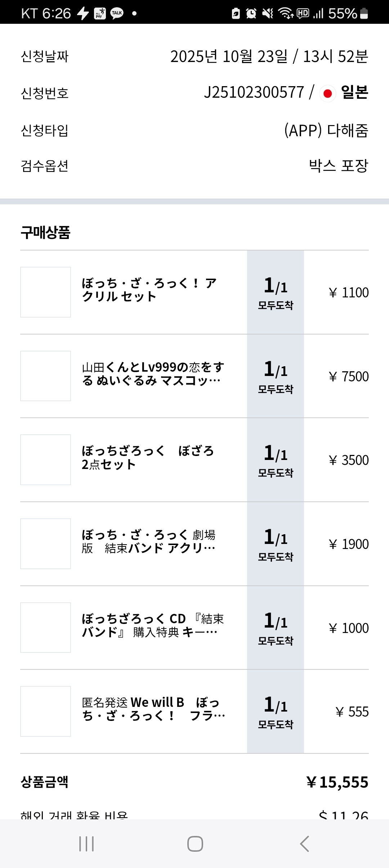Open thumbnail of the ¥7500 plush mascot
The height and width of the screenshot is (868, 389).
45,376
